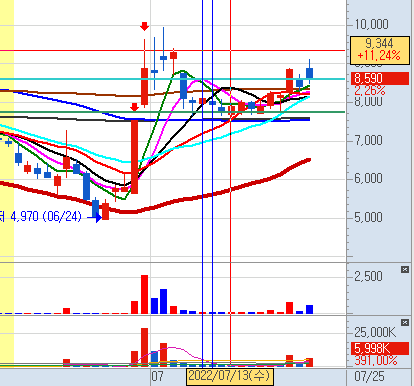Click the red 8,590 current price label
Viewport: 414px width, 386px height.
[x=380, y=79]
